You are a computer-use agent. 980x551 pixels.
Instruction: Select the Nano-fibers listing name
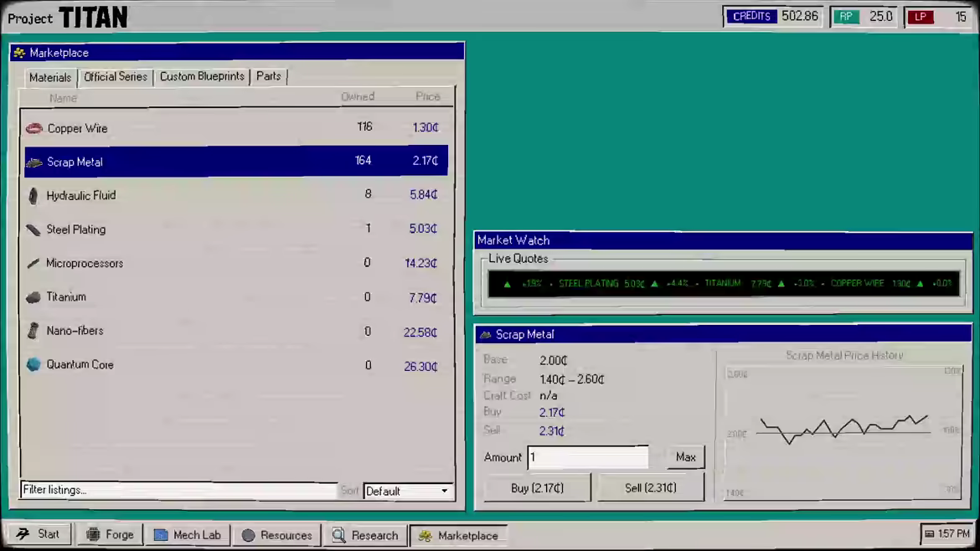tap(75, 331)
